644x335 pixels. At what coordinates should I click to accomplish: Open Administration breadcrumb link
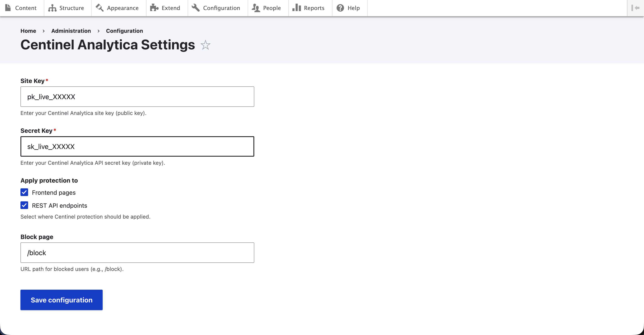click(x=71, y=31)
